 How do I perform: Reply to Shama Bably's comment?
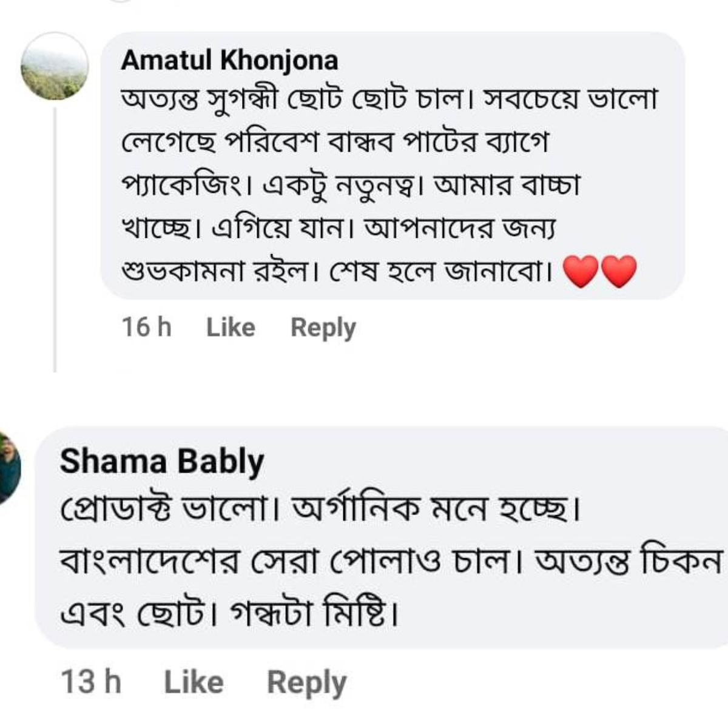click(x=306, y=682)
